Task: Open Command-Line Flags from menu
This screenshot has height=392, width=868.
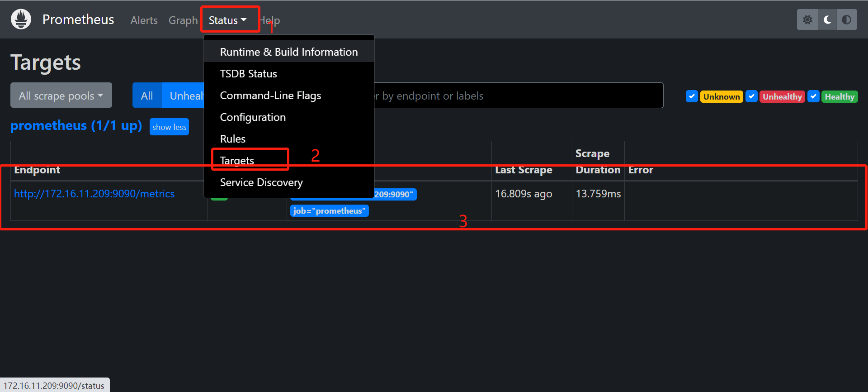Action: click(270, 96)
